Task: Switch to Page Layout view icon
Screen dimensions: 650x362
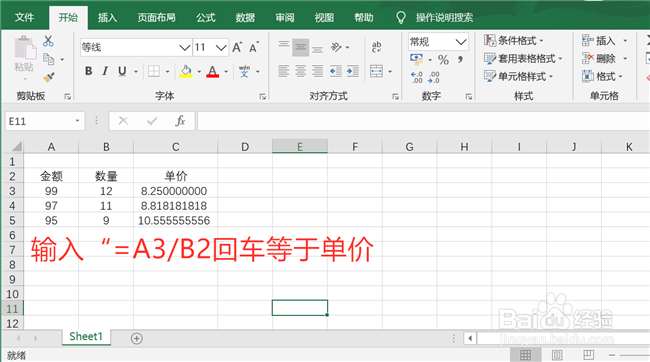Action: click(x=557, y=355)
